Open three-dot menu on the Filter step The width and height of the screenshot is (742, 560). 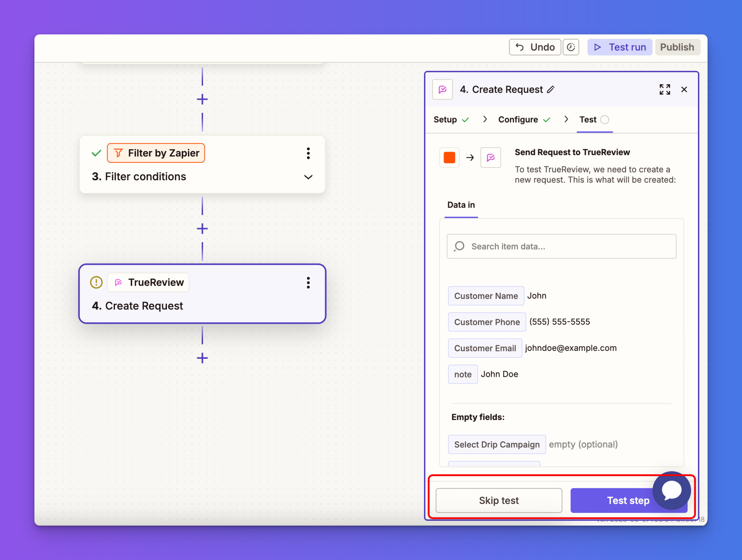pyautogui.click(x=308, y=153)
